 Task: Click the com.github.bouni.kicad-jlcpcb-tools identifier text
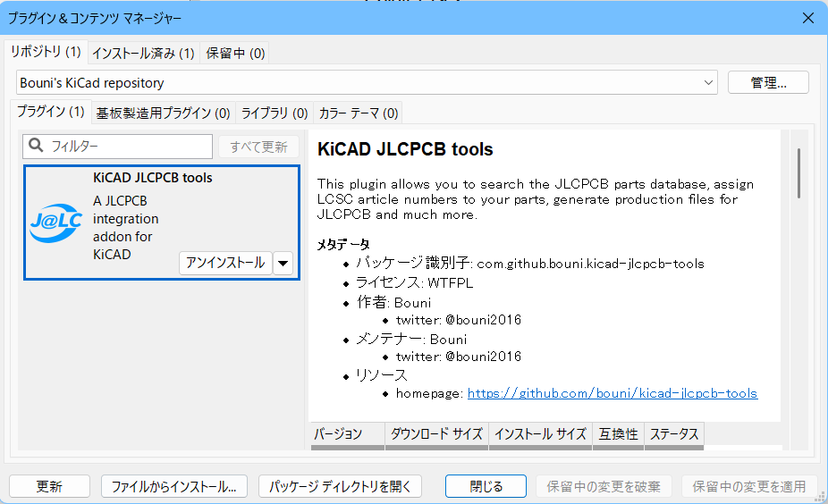590,264
